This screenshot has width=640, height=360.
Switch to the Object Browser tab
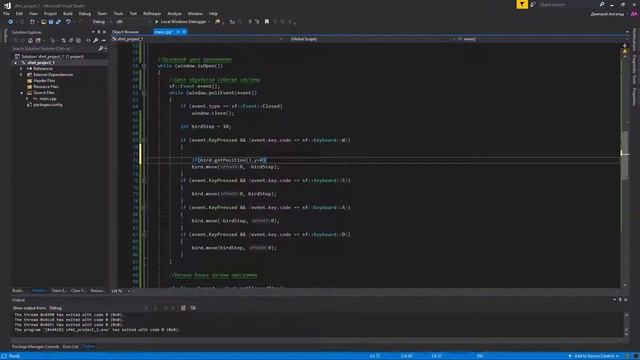[x=126, y=32]
